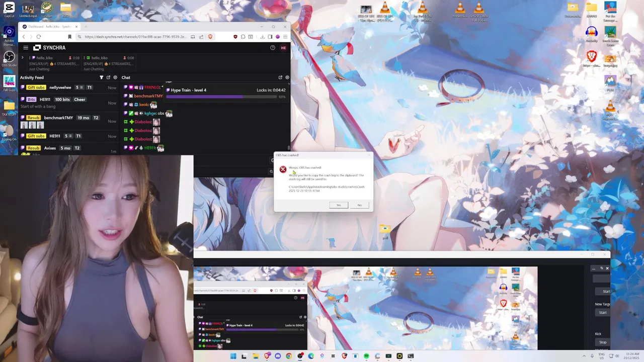Open File Explorer from taskbar
Image resolution: width=644 pixels, height=362 pixels.
[256, 356]
